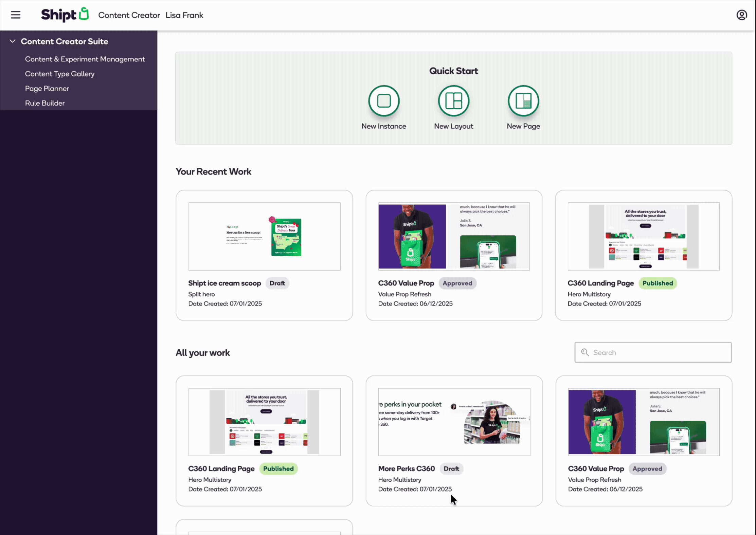Image resolution: width=756 pixels, height=535 pixels.
Task: Open C360 Landing Page thumbnail in Recent Work
Action: coord(644,237)
